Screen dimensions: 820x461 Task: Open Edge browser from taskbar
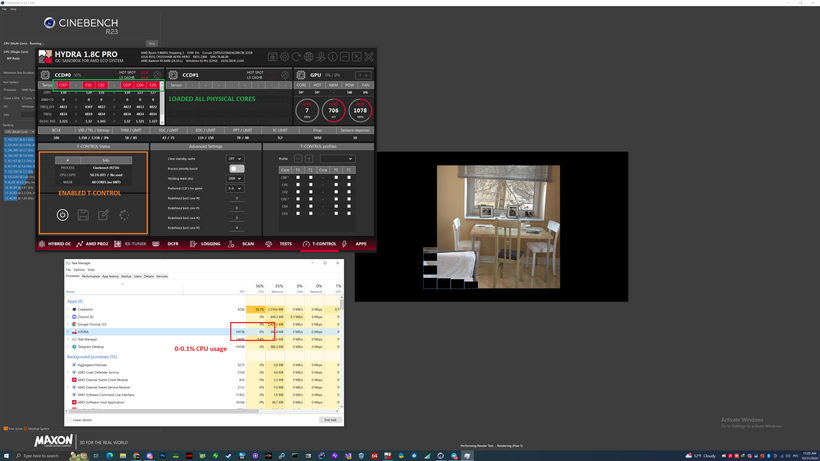click(x=109, y=456)
